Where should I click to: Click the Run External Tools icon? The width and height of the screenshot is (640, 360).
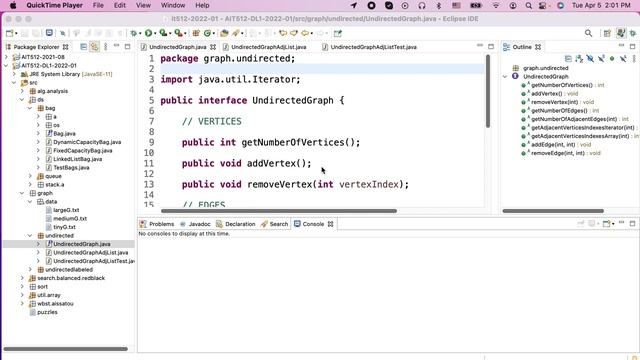(178, 33)
